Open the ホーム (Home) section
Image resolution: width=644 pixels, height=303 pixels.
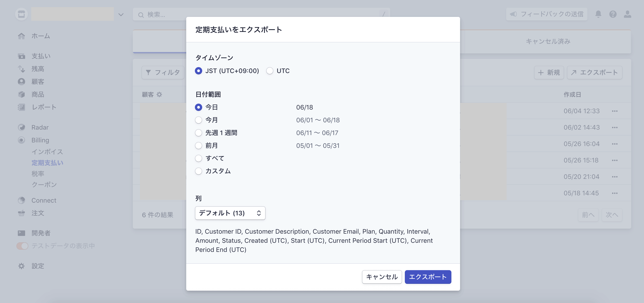(x=21, y=36)
